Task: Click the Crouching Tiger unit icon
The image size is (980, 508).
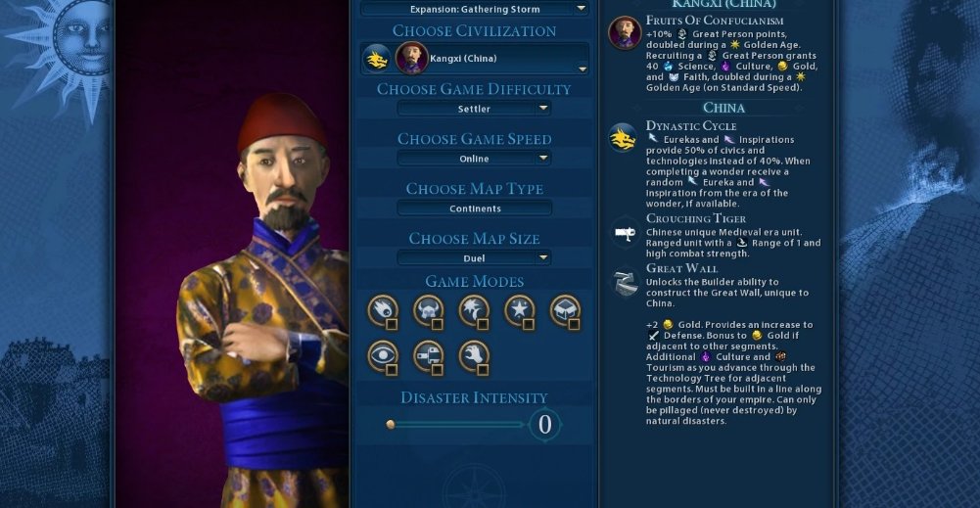Action: (624, 234)
